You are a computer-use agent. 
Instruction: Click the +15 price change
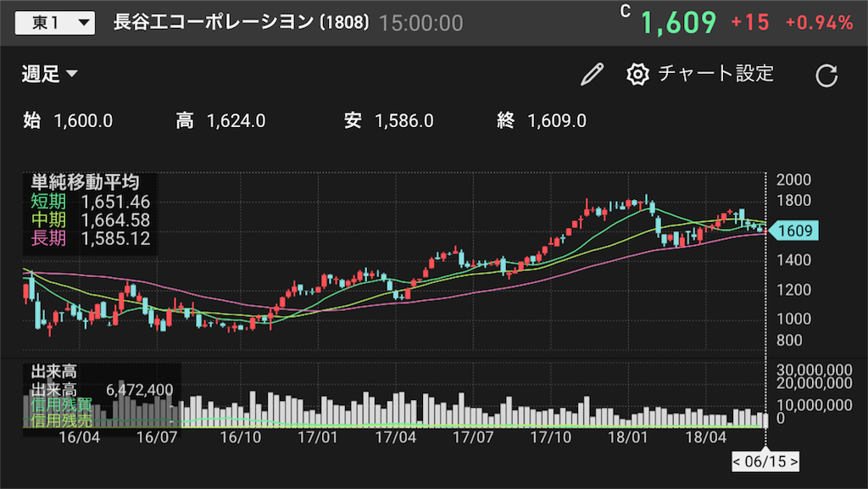click(750, 23)
